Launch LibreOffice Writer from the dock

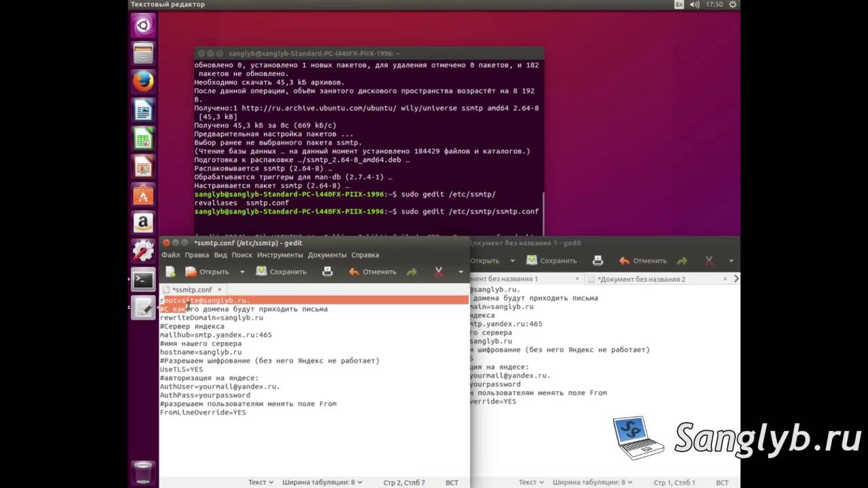[143, 110]
